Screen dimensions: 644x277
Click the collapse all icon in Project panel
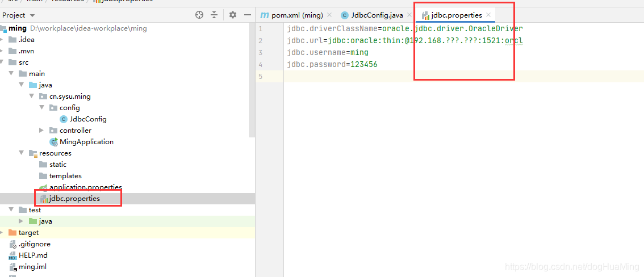pyautogui.click(x=214, y=15)
